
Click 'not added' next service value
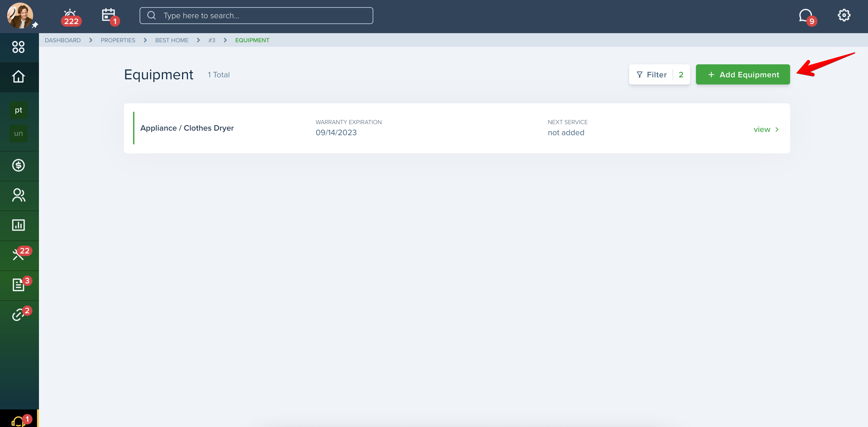[566, 133]
